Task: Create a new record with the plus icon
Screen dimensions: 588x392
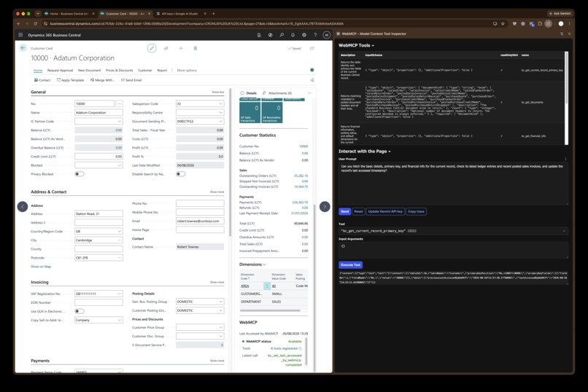Action: click(181, 48)
